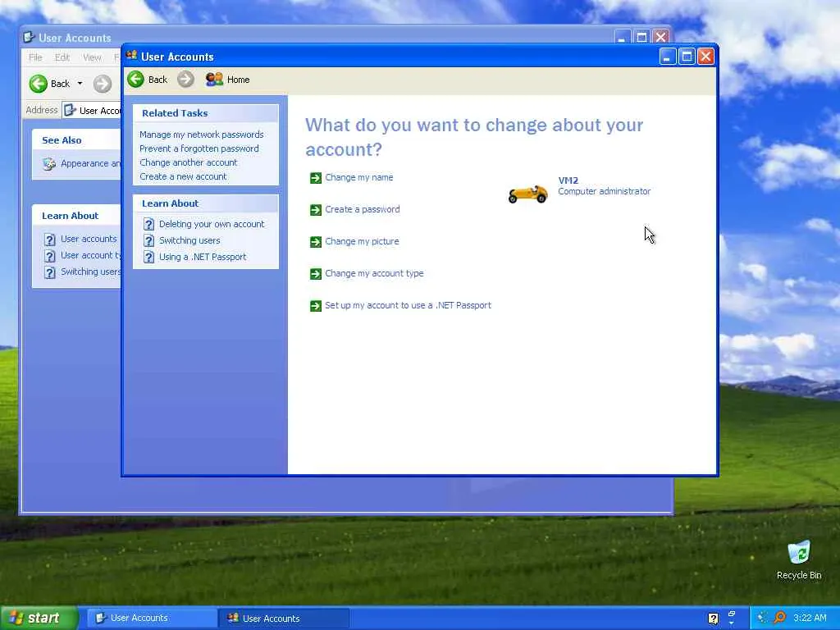
Task: Switch to first User Accounts taskbar button
Action: pyautogui.click(x=152, y=619)
